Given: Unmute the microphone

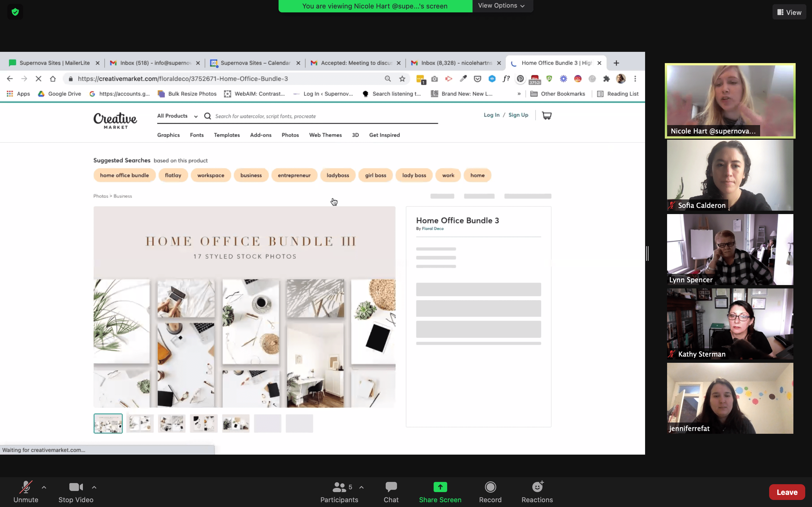Looking at the screenshot, I should [x=26, y=492].
